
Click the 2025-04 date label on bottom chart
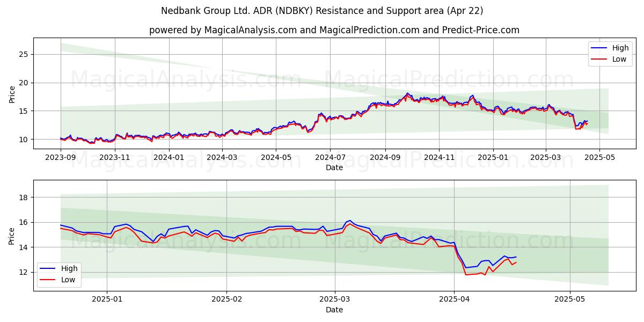point(454,299)
